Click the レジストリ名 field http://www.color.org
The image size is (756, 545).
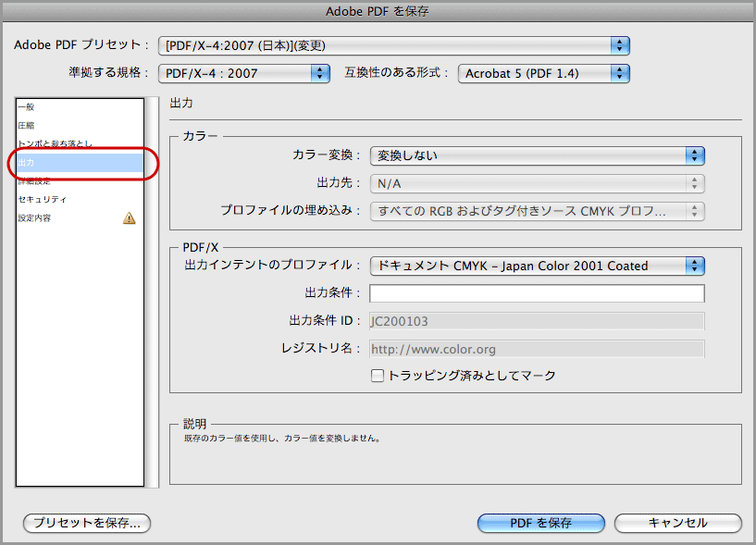(x=537, y=349)
